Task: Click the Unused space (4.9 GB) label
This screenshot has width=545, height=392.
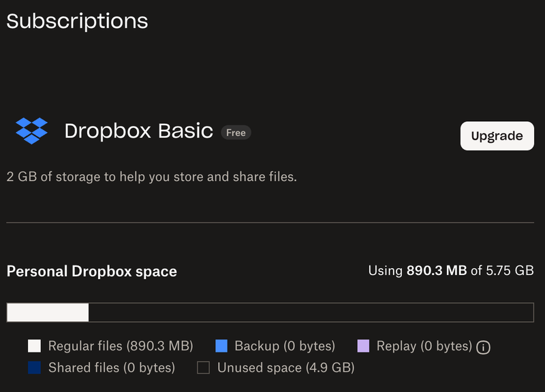Action: pos(285,367)
